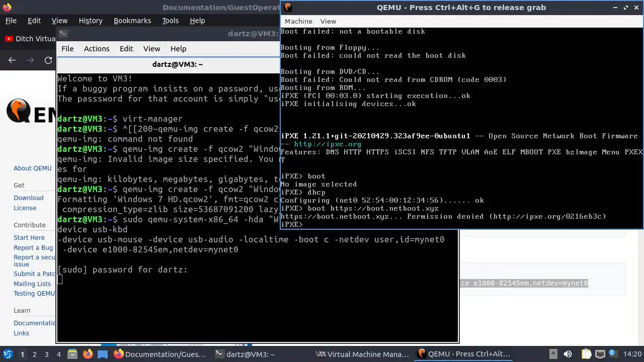Open the Mailing Lists link
Screen dimensions: 644x362
(32, 284)
